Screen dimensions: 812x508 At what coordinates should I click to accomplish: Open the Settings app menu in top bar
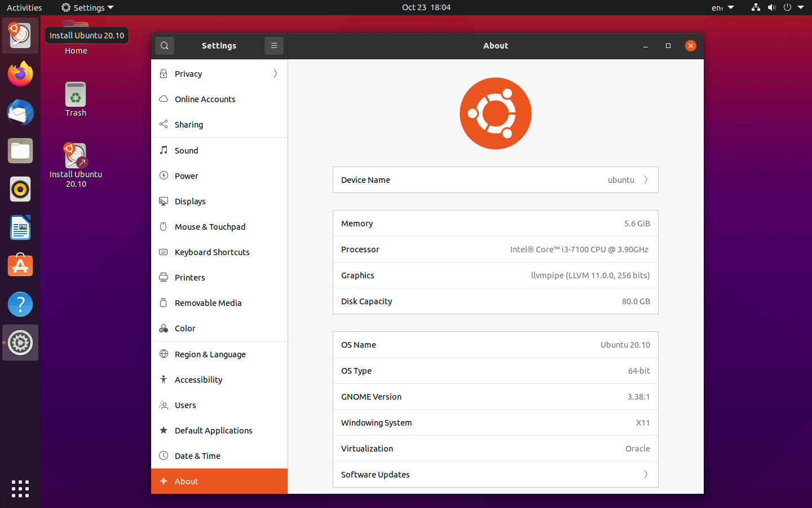point(87,7)
